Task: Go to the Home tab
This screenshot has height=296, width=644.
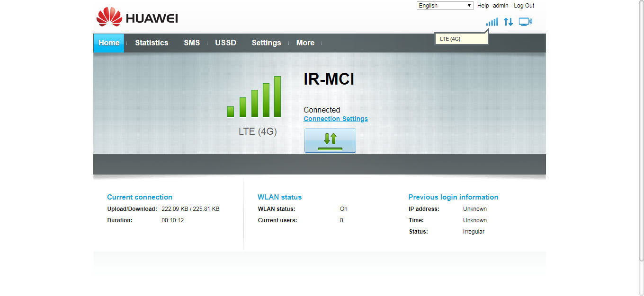Action: pyautogui.click(x=109, y=43)
